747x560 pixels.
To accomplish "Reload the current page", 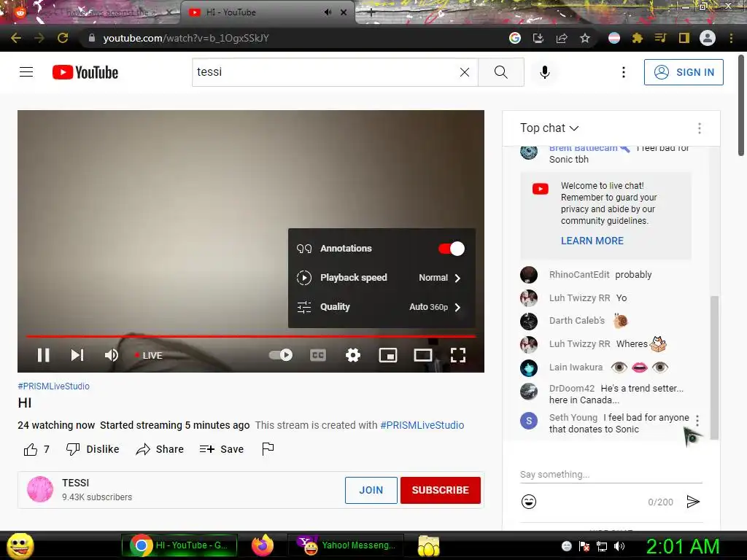I will point(63,38).
